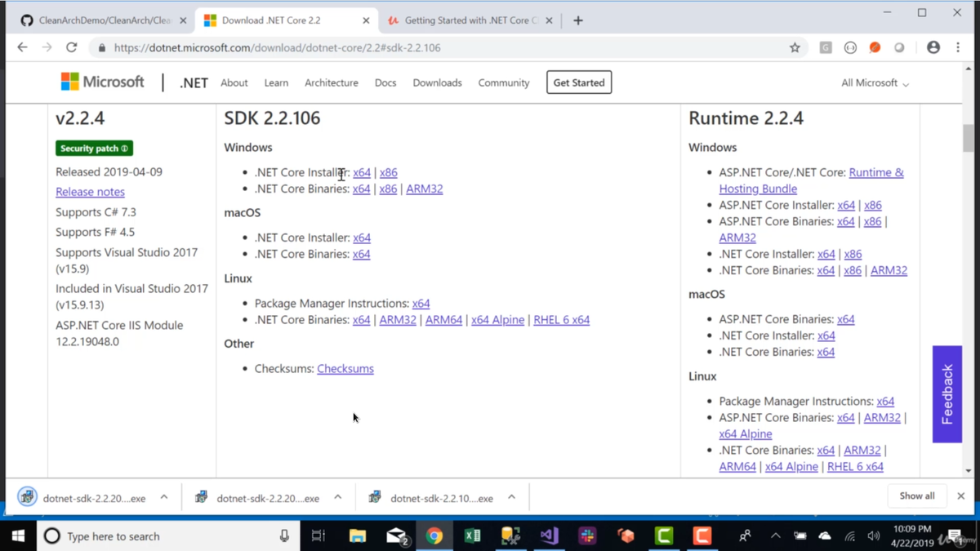Open Mail app on taskbar
Image resolution: width=980 pixels, height=551 pixels.
point(397,536)
